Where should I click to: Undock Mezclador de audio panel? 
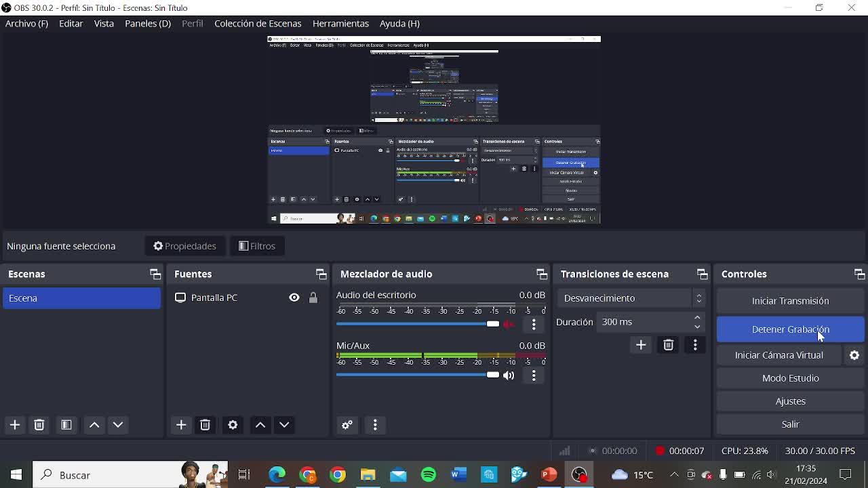541,274
